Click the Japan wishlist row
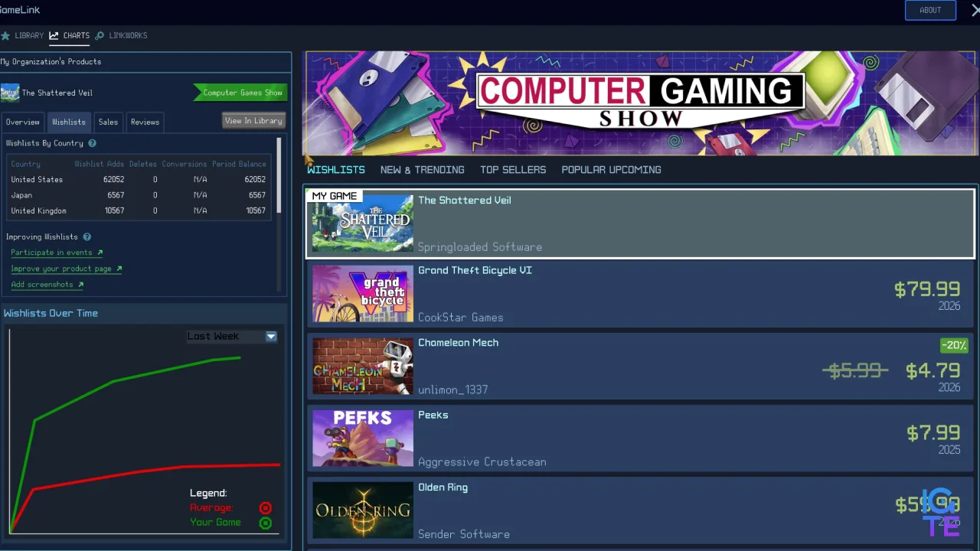This screenshot has width=980, height=551. [x=139, y=195]
